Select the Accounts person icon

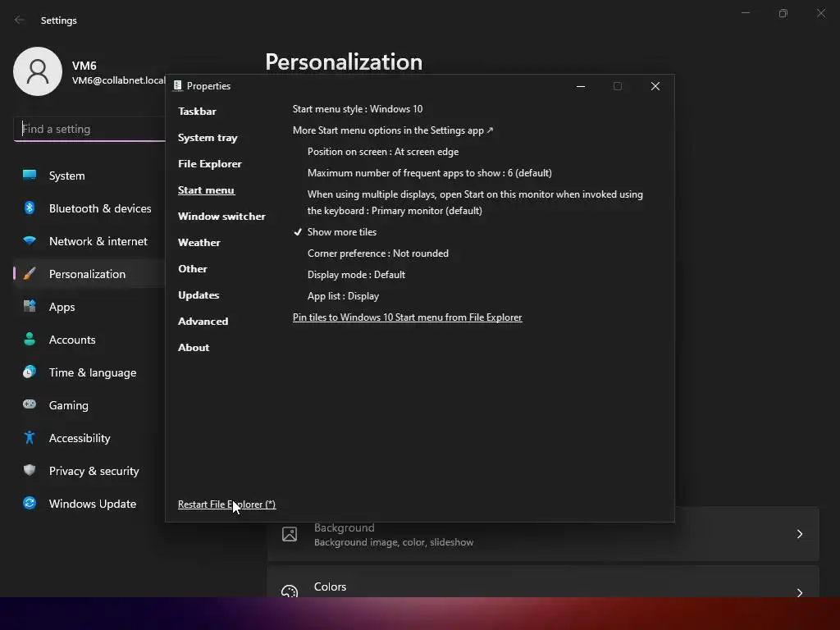(x=30, y=339)
